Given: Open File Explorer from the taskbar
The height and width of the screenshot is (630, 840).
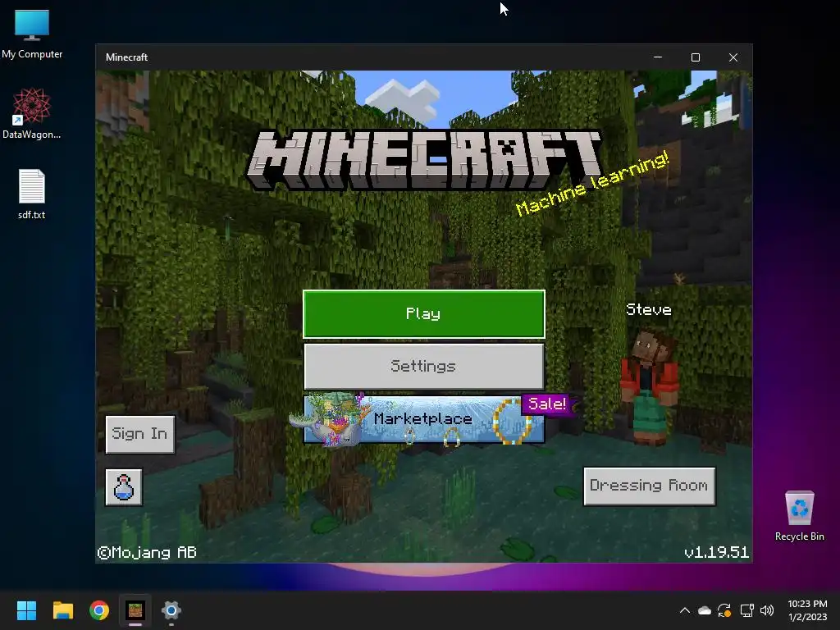Looking at the screenshot, I should pyautogui.click(x=62, y=610).
